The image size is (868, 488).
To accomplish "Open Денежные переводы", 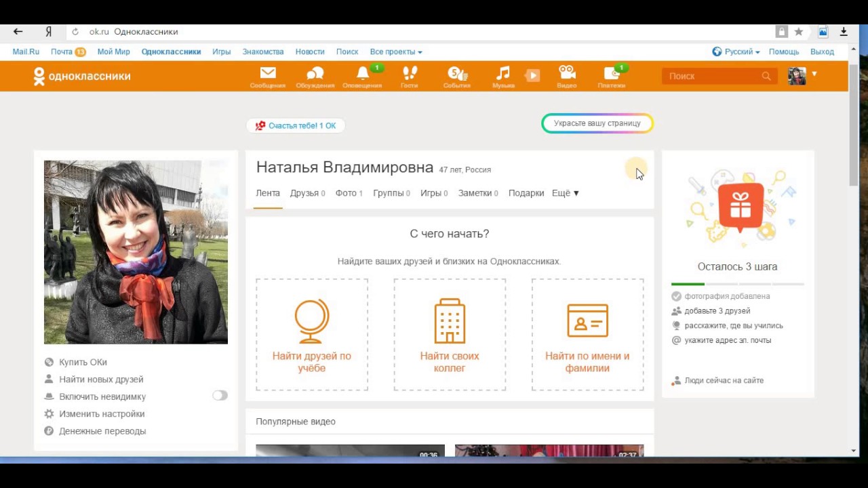I will pos(102,431).
